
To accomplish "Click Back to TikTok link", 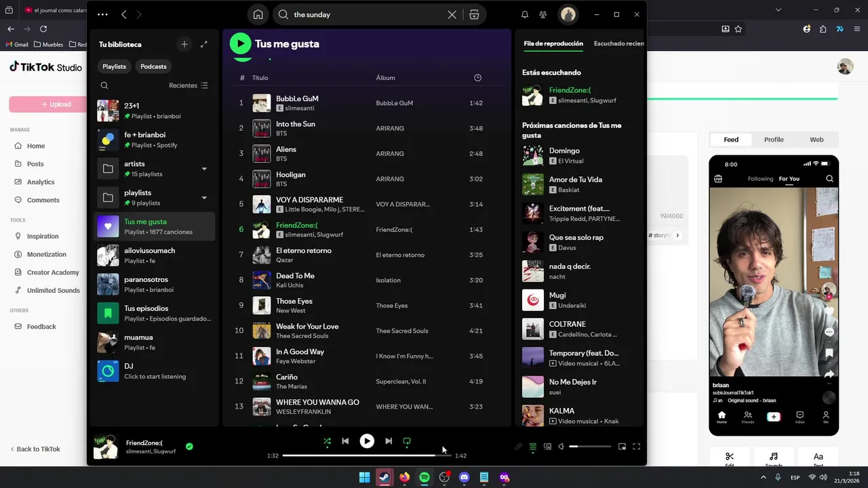I will pos(35,449).
